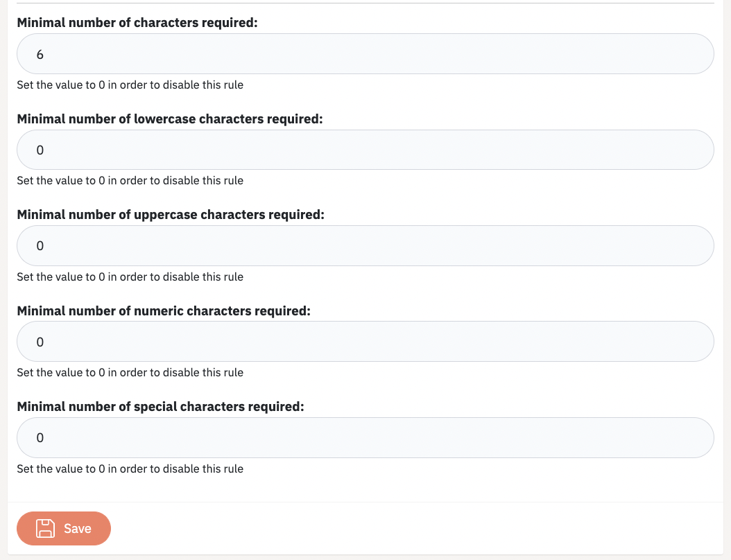
Task: Click the hint text below the lowercase characters field
Action: tap(130, 180)
